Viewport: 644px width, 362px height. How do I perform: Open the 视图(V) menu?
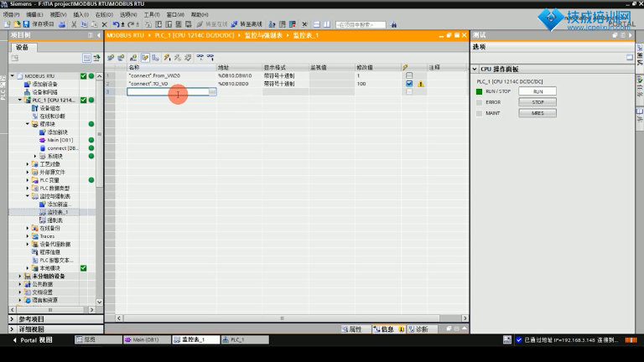point(58,14)
